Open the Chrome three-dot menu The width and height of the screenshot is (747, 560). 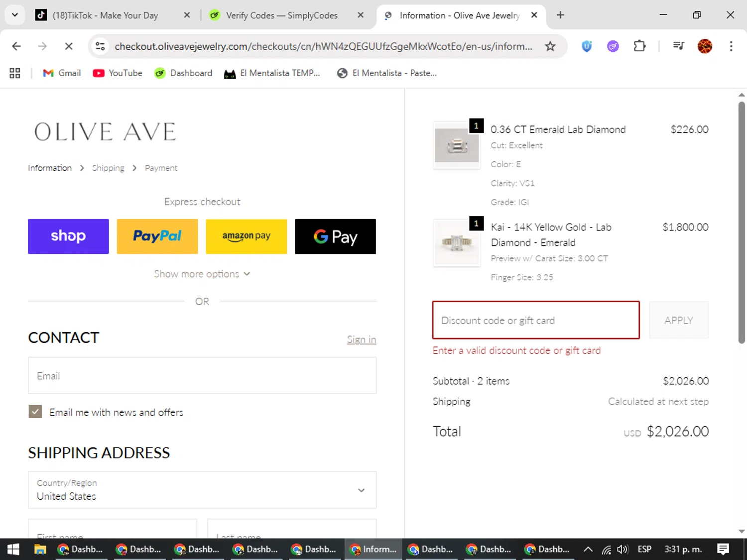click(731, 46)
